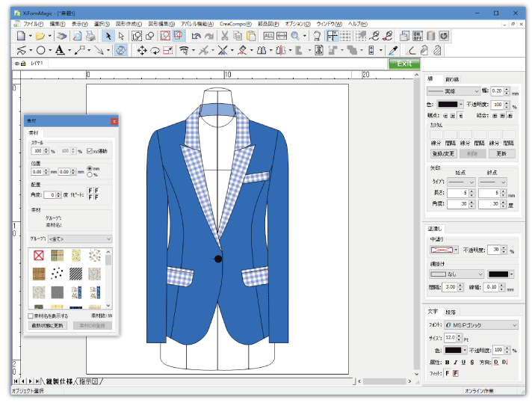Click the 最新状態に更新 button
Image resolution: width=532 pixels, height=403 pixels.
pos(48,326)
